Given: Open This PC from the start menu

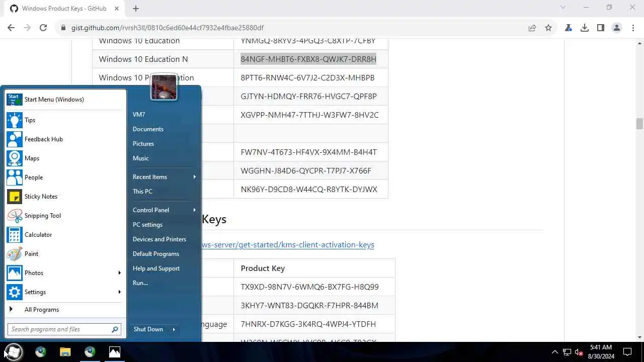Looking at the screenshot, I should pyautogui.click(x=142, y=192).
